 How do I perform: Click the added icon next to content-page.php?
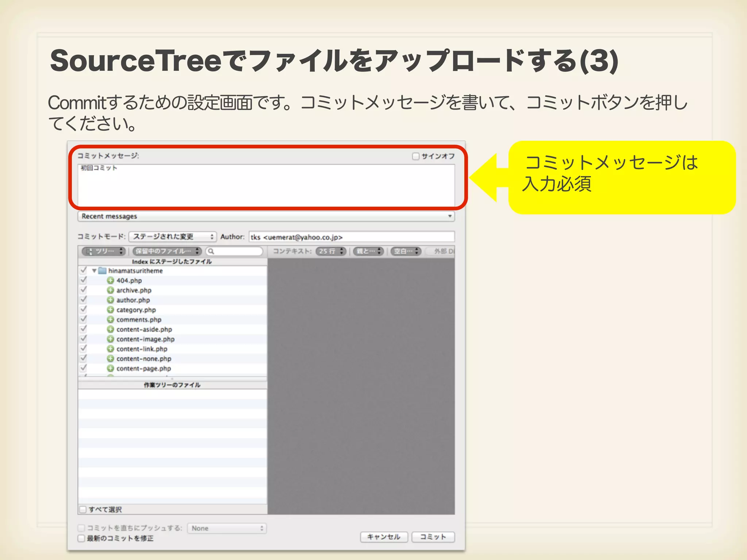point(111,368)
